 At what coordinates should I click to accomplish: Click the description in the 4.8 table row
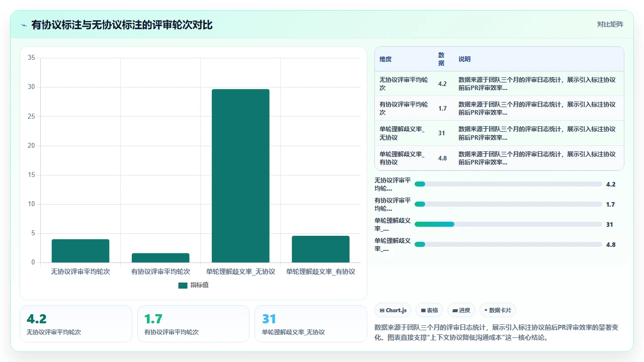coord(537,158)
